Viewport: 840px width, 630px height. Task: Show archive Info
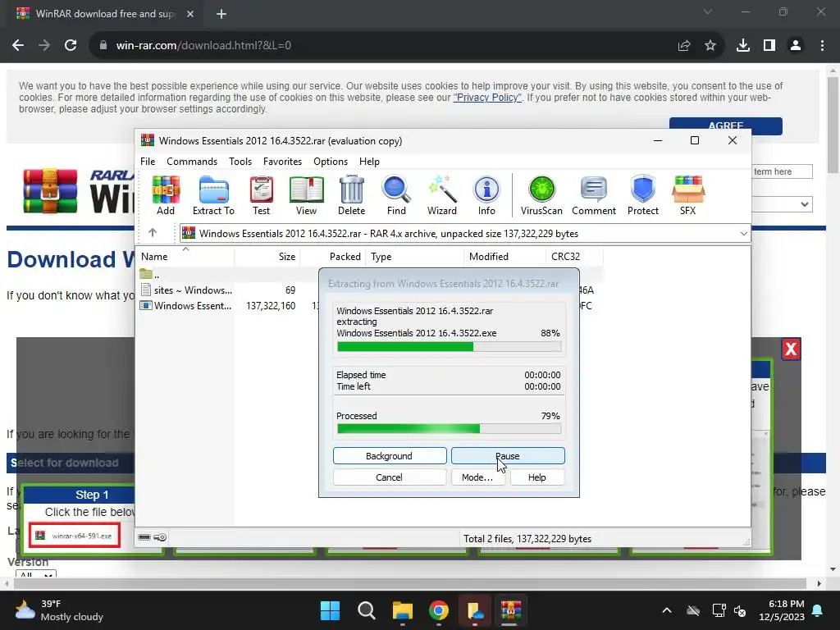(486, 195)
